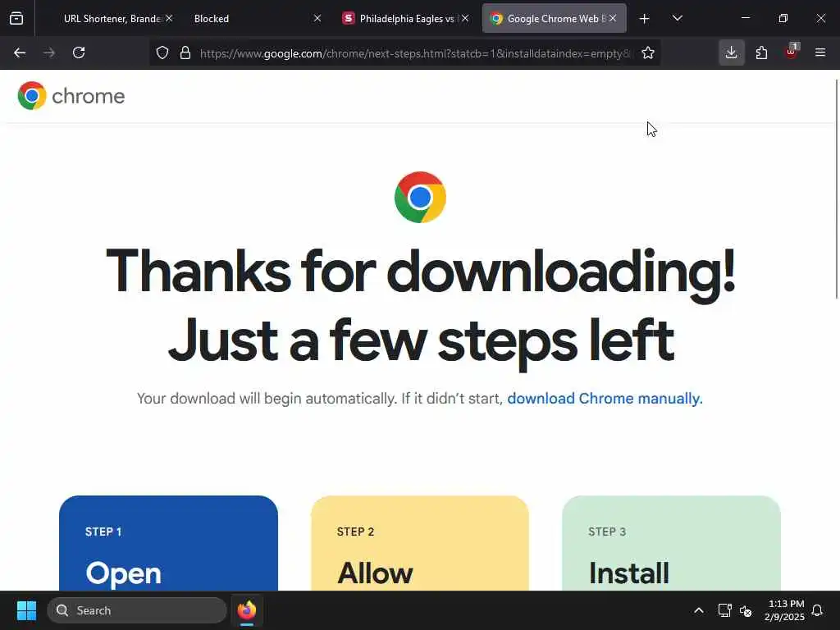Open tracking protection shield icon
Image resolution: width=840 pixels, height=630 pixels.
pos(162,52)
